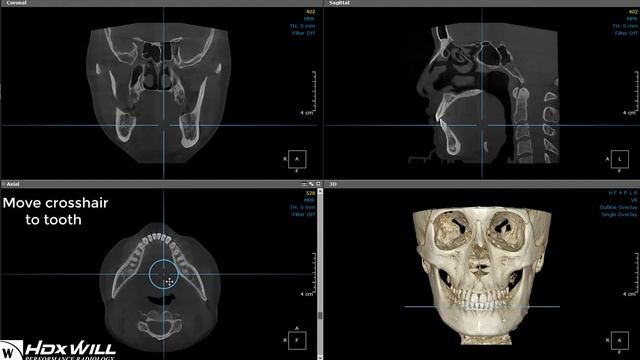Click the MPR label in Axial panel
The image size is (640, 360).
[309, 200]
